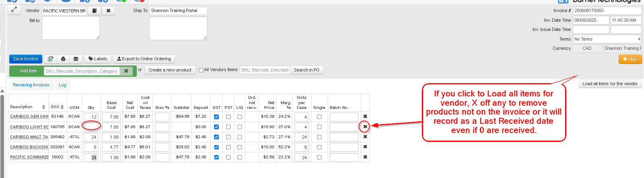Remove the CARIBOU BUCKSHOT row

[365, 147]
